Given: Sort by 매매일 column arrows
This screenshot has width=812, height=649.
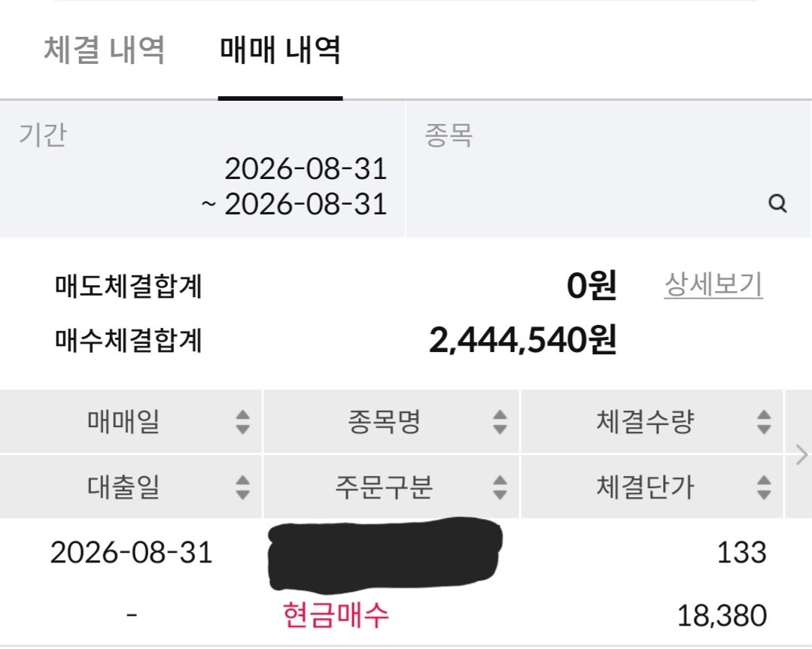Looking at the screenshot, I should (243, 422).
